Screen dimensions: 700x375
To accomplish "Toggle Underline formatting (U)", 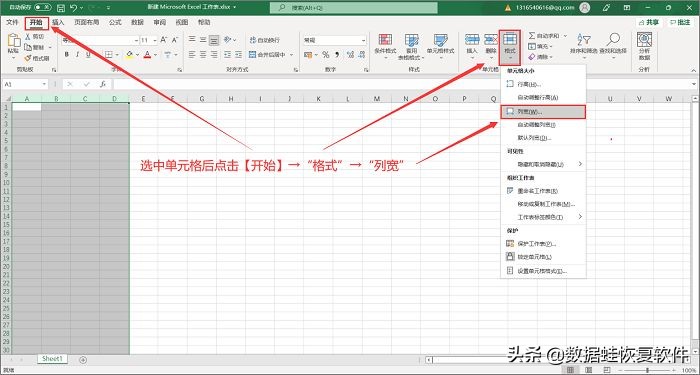I will (x=88, y=54).
